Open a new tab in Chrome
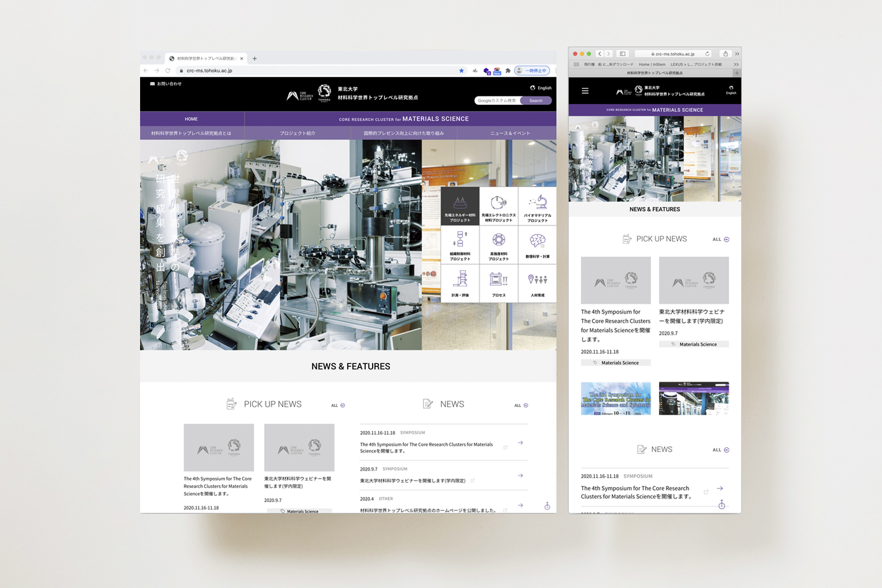 pyautogui.click(x=255, y=58)
